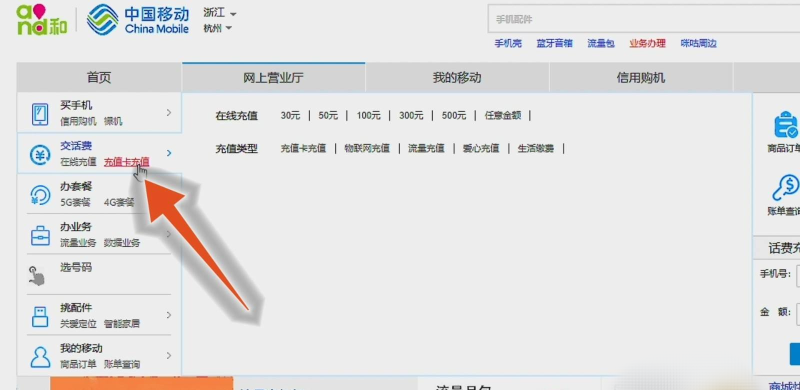Image resolution: width=800 pixels, height=390 pixels.
Task: Select 充值卡充值 in the 充值类型 row
Action: click(303, 149)
